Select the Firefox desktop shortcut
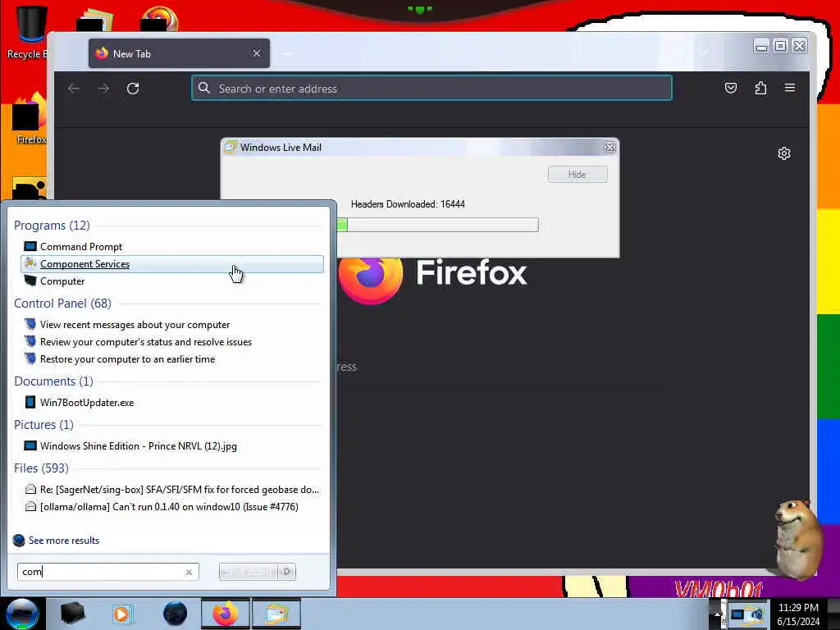The image size is (840, 630). 30,119
